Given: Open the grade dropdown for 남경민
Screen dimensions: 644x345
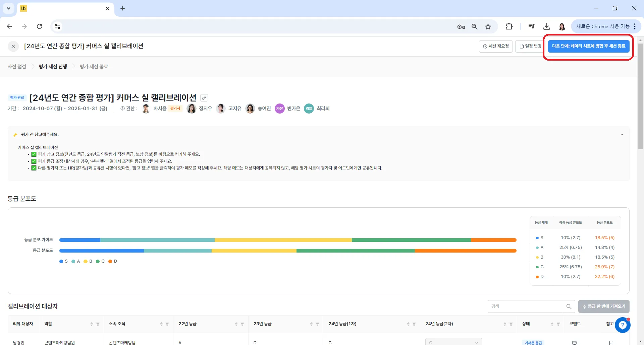Looking at the screenshot, I should [x=453, y=342].
